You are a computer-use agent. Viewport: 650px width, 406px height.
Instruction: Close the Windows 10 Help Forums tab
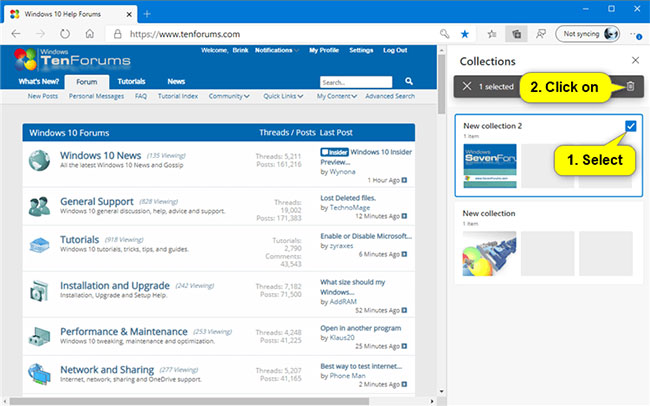[129, 14]
